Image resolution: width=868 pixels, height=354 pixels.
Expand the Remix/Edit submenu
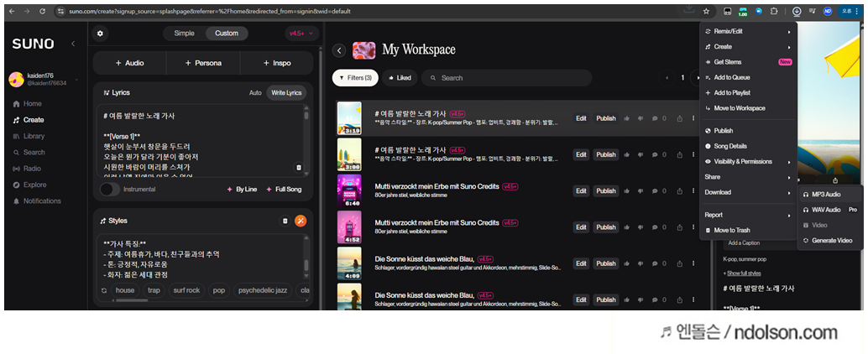[x=747, y=32]
